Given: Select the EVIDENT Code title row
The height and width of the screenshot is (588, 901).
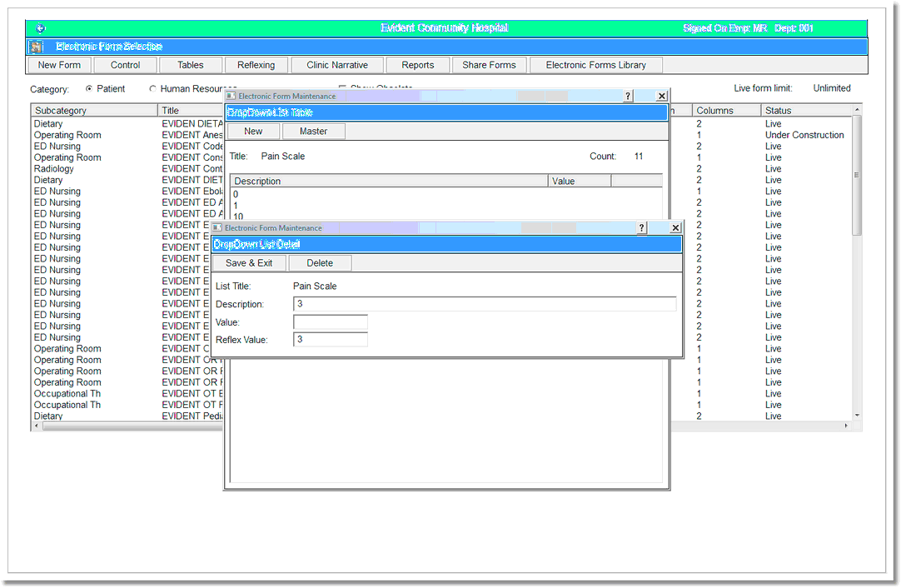Looking at the screenshot, I should pyautogui.click(x=192, y=146).
